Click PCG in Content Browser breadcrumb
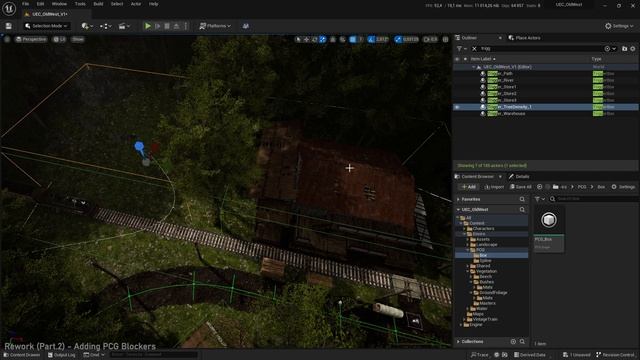 tap(582, 187)
